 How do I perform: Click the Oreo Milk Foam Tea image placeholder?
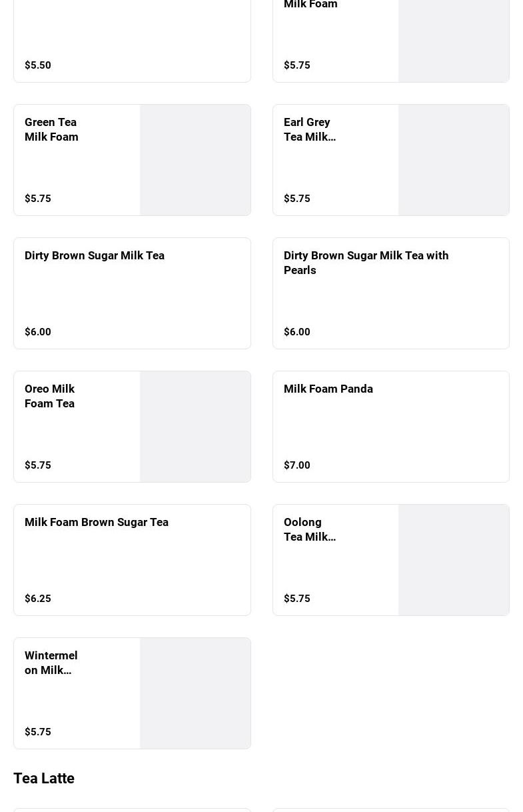coord(195,427)
